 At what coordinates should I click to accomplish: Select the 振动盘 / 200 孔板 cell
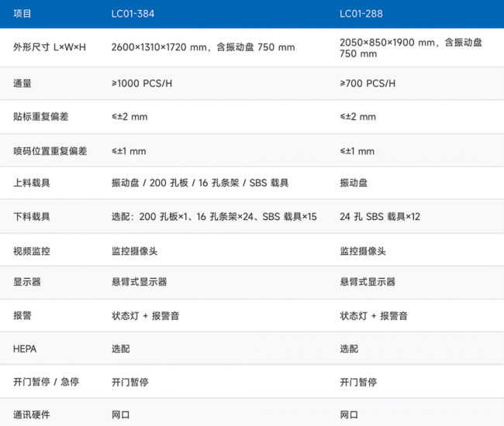200,183
